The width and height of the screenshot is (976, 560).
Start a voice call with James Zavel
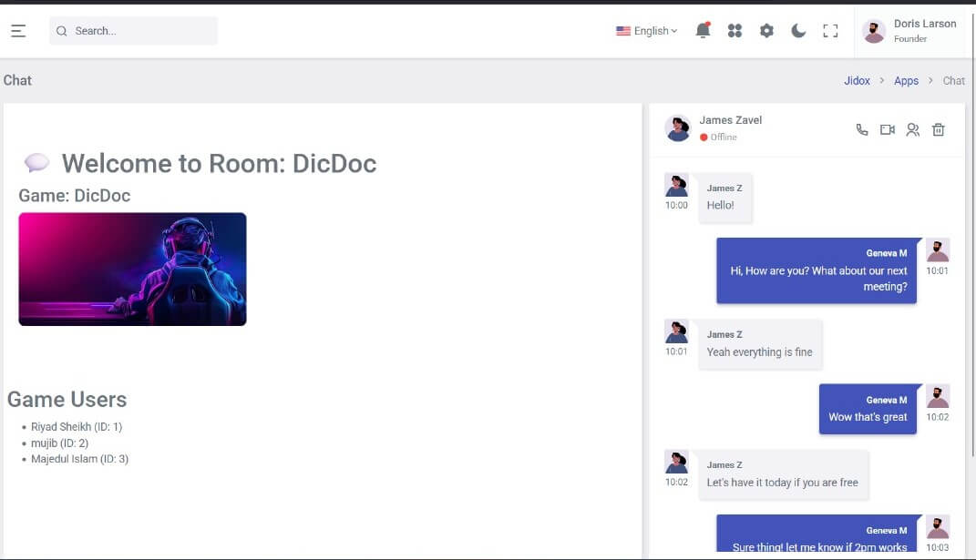click(x=862, y=130)
